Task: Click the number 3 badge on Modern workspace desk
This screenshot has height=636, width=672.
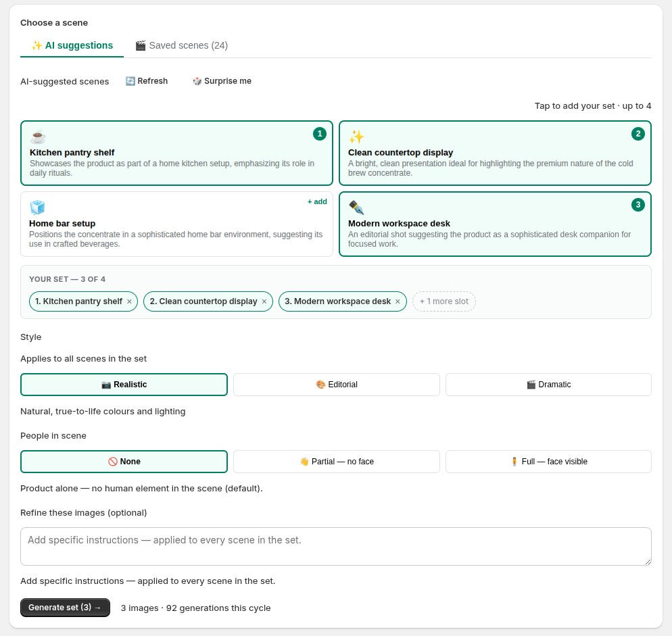Action: (x=638, y=204)
